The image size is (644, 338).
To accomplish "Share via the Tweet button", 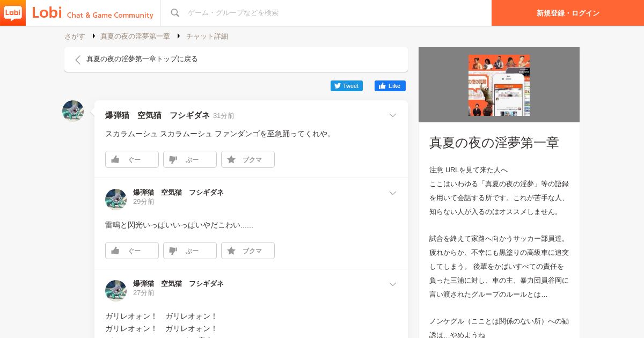I will point(347,86).
